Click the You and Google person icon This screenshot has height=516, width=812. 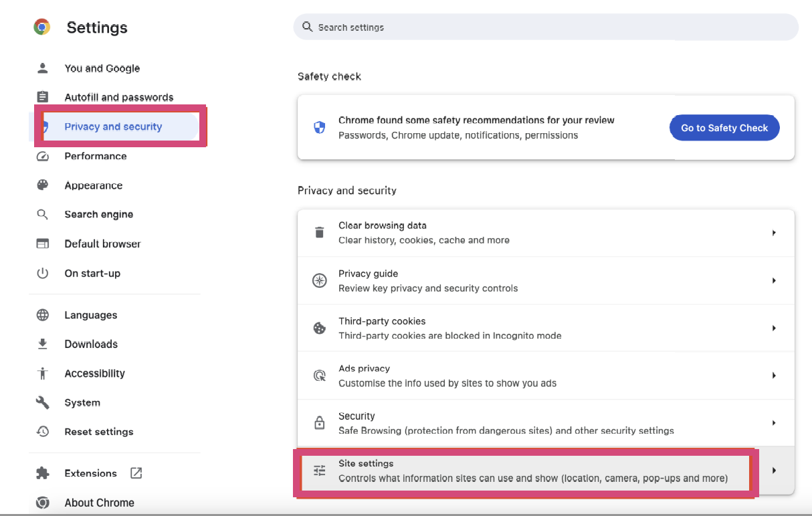(x=43, y=68)
